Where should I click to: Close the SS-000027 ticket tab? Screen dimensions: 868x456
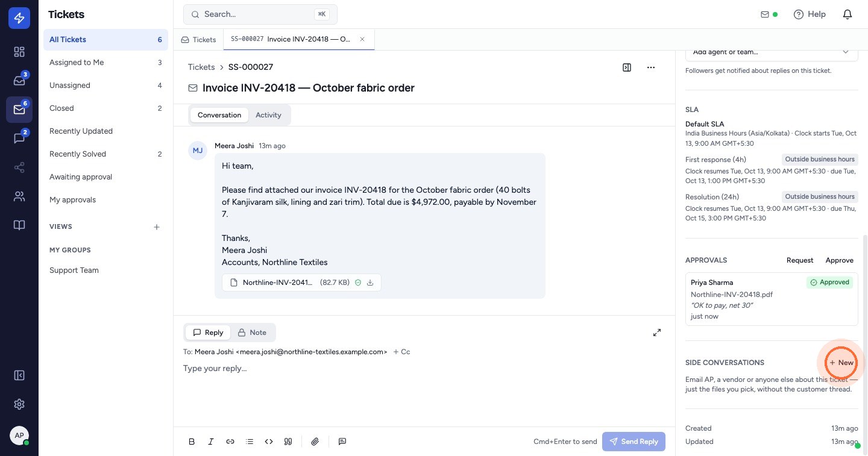click(x=362, y=39)
